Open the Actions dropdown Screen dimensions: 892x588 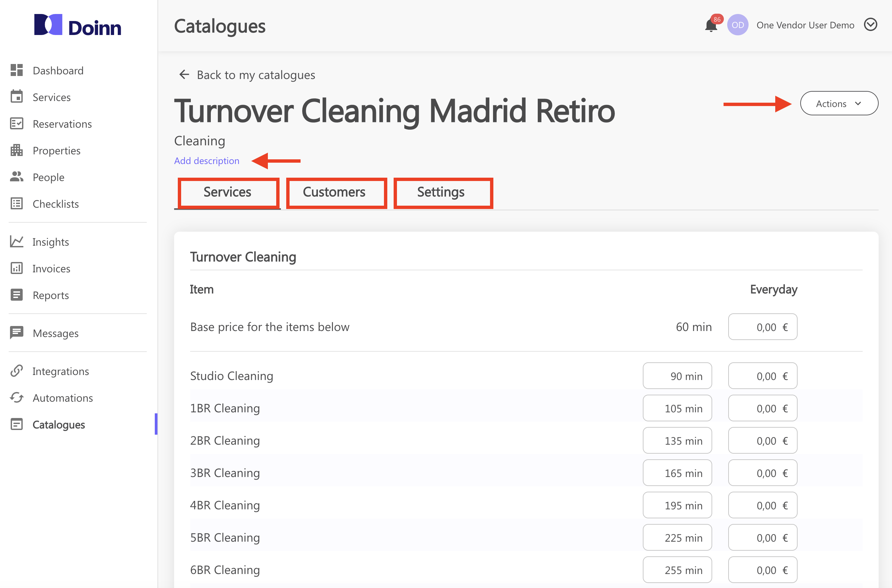(x=839, y=103)
